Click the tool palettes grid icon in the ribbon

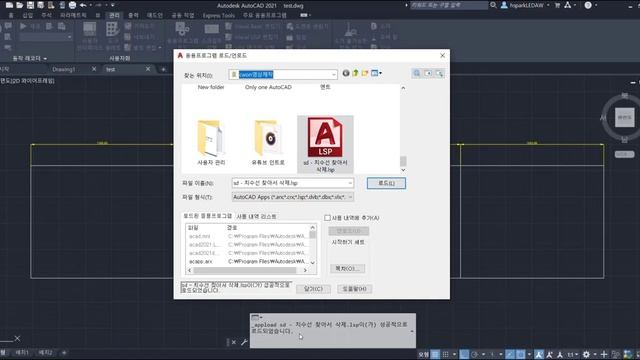pyautogui.click(x=112, y=29)
